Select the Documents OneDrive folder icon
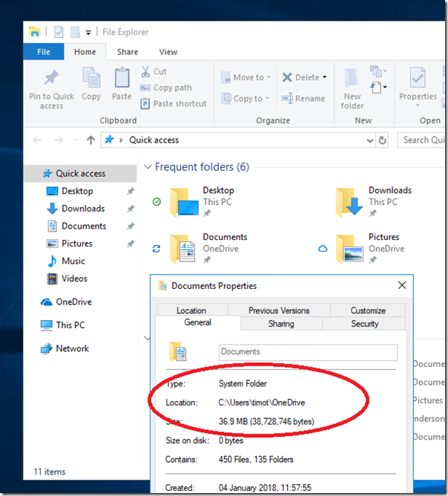The height and width of the screenshot is (496, 448). pyautogui.click(x=183, y=249)
